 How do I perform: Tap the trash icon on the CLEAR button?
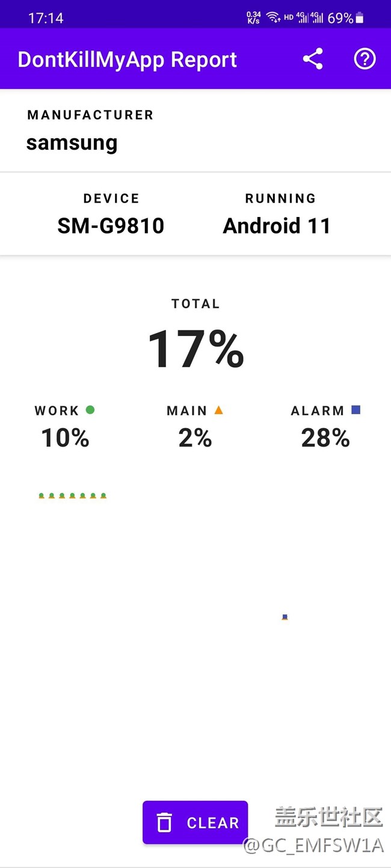point(164,822)
